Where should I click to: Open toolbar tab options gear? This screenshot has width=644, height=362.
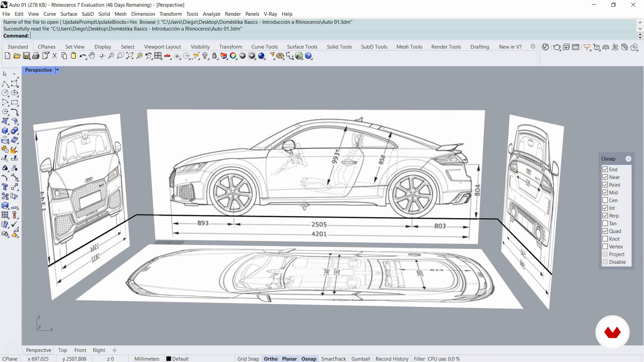[533, 47]
